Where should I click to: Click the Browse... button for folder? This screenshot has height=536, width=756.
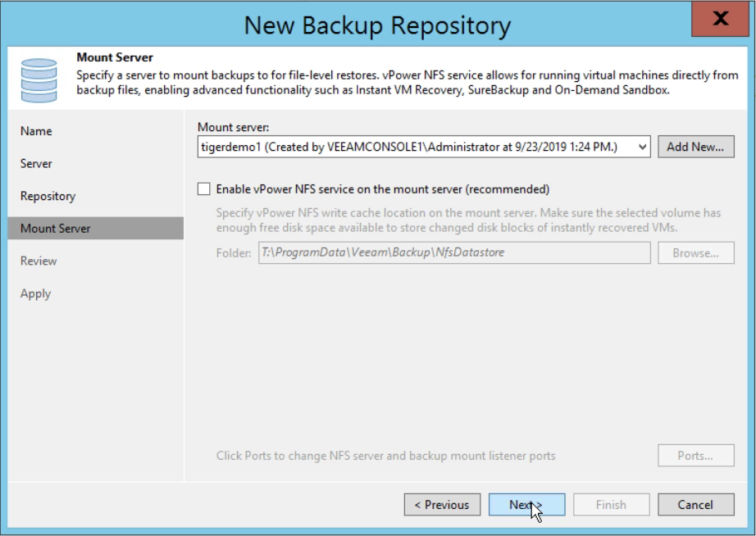tap(695, 253)
